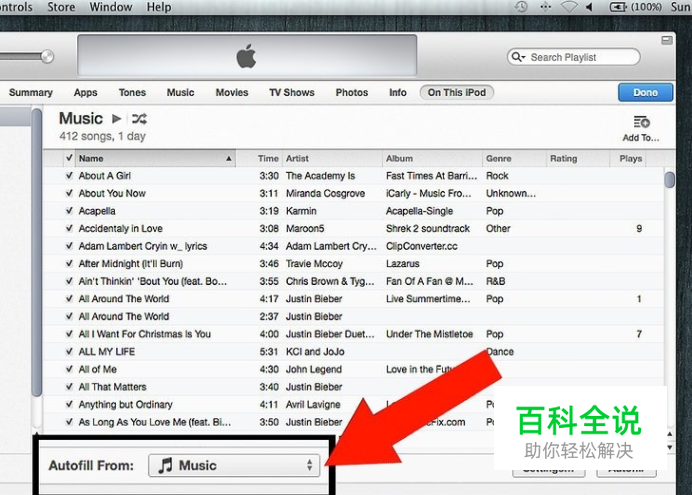This screenshot has height=495, width=692.
Task: Switch to the Photos tab
Action: [352, 93]
